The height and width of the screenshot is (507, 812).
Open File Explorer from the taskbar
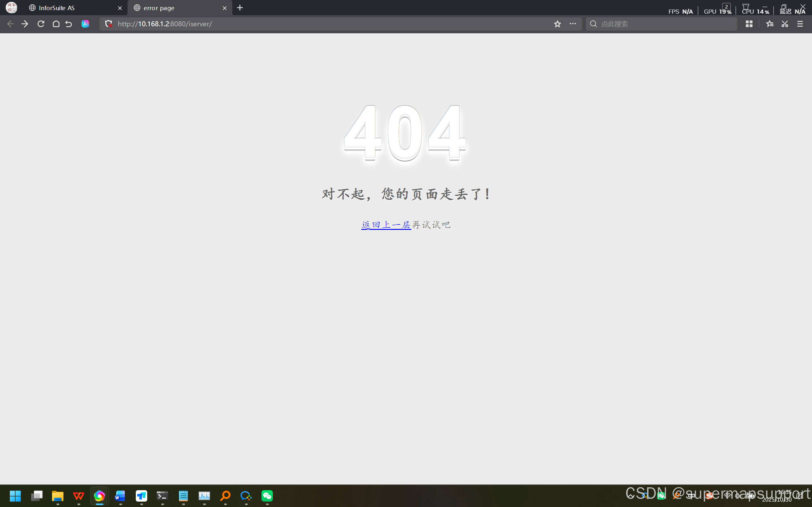57,496
